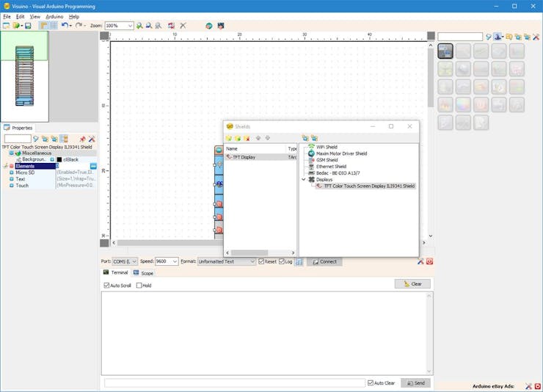Click the icon right of the round upload icon
The width and height of the screenshot is (543, 392).
(221, 26)
